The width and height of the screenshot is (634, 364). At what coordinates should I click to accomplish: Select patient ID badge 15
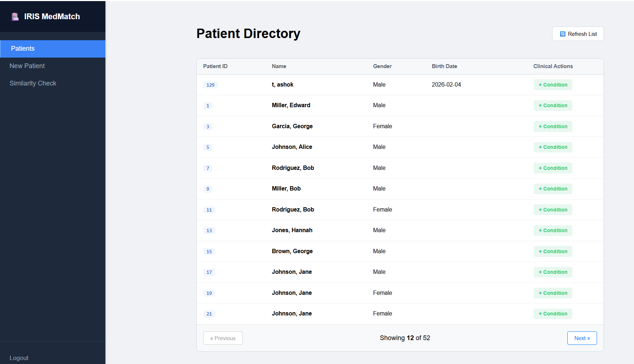209,252
